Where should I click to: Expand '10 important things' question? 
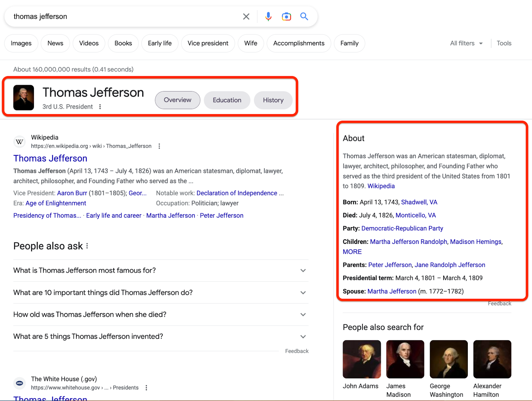pyautogui.click(x=161, y=293)
